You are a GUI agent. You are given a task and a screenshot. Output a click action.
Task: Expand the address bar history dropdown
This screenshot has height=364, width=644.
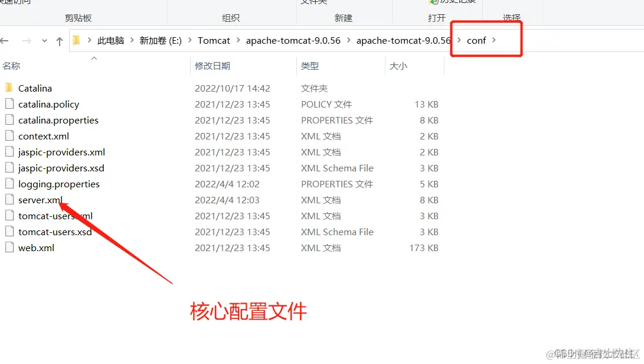[x=44, y=40]
